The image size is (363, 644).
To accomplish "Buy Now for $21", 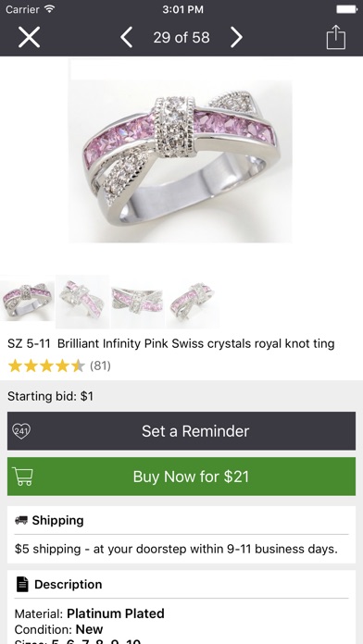I will tap(181, 477).
